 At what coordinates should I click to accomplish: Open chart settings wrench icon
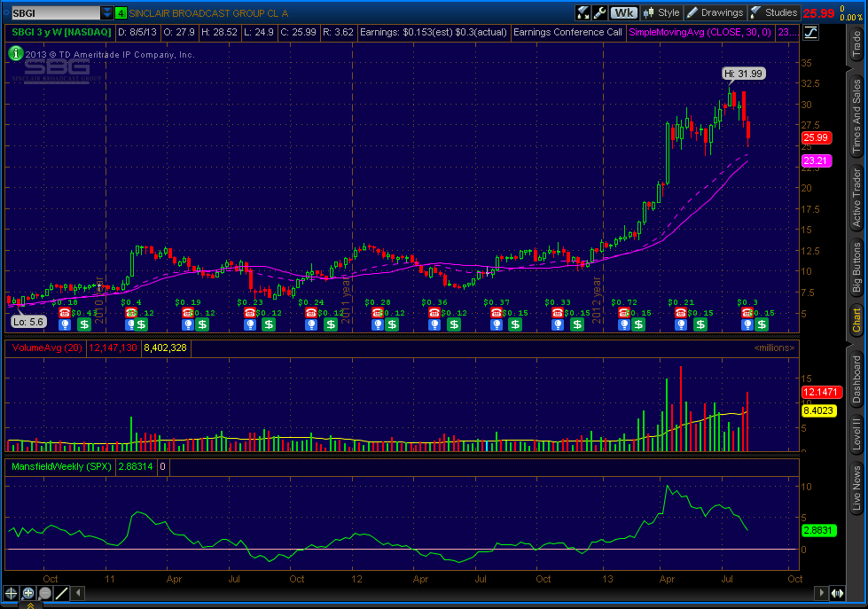pyautogui.click(x=600, y=12)
